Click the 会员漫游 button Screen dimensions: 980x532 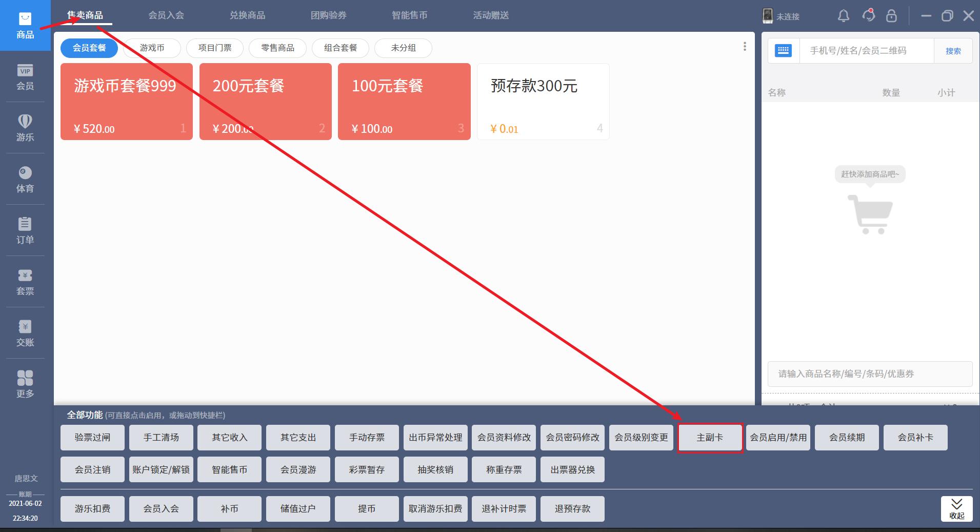coord(298,469)
